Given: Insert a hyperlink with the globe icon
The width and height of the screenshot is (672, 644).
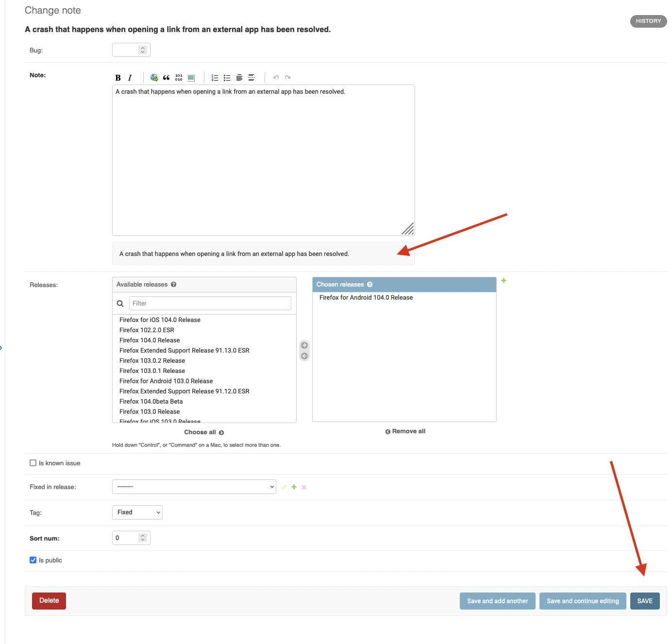Looking at the screenshot, I should click(x=154, y=78).
